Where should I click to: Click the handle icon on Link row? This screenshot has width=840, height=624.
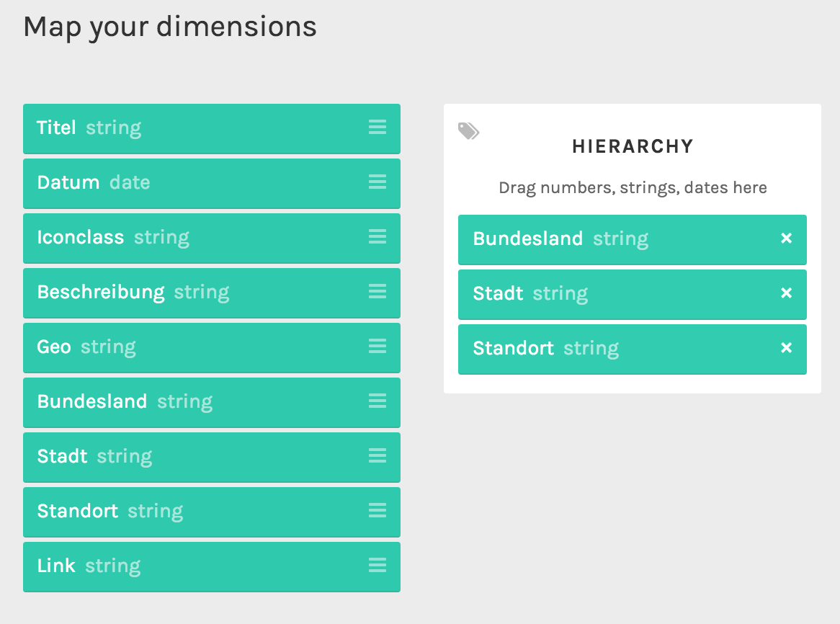click(x=377, y=565)
